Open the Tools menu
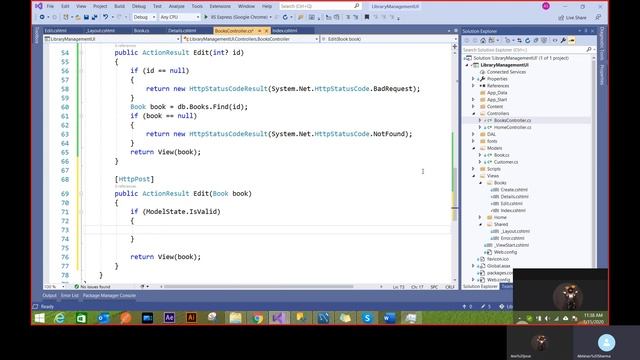The width and height of the screenshot is (640, 360). [197, 6]
